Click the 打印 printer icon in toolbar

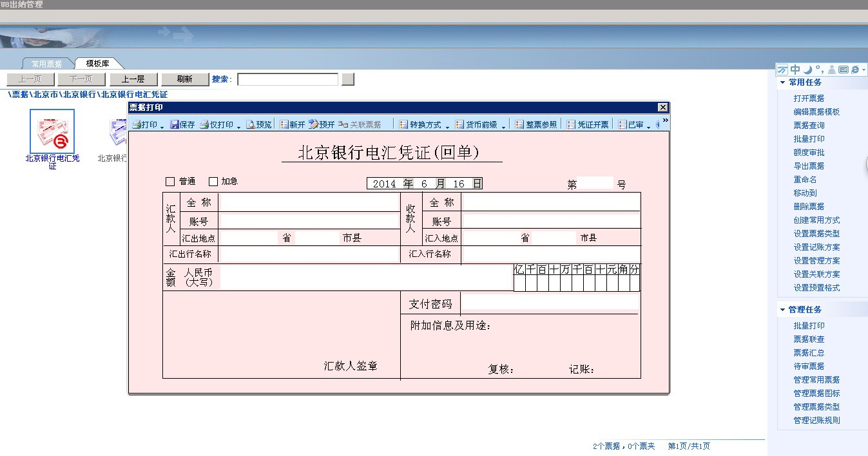point(137,124)
